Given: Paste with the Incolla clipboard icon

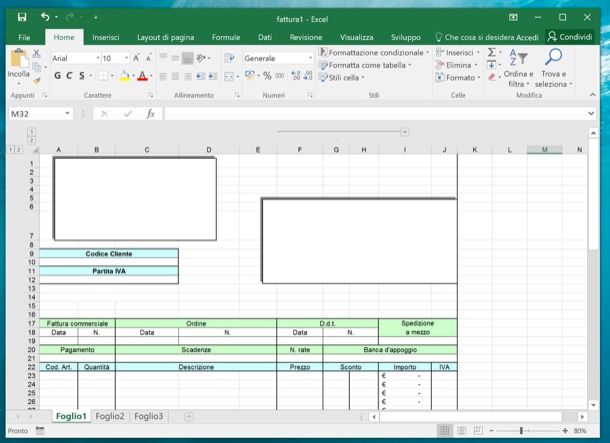Looking at the screenshot, I should (18, 58).
